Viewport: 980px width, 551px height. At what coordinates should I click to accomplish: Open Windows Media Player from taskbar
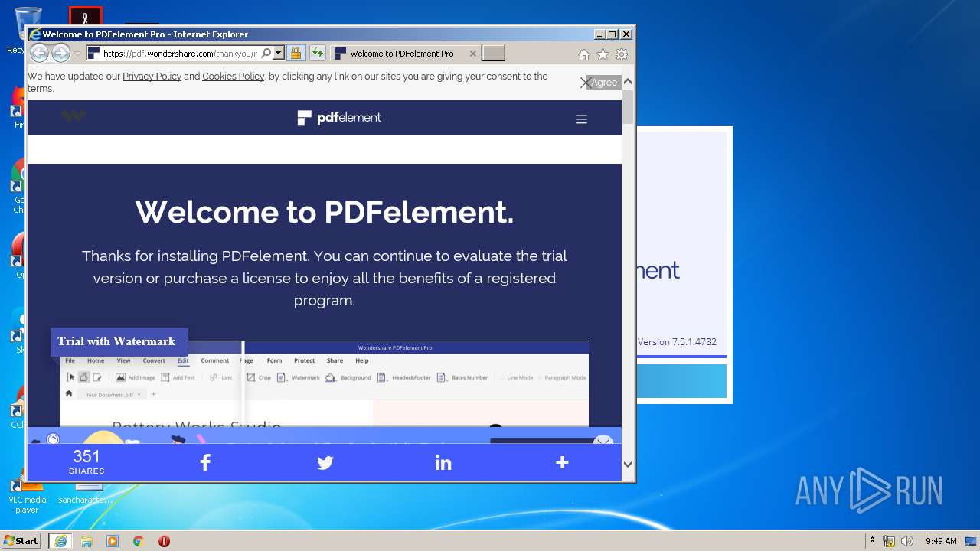(x=113, y=541)
